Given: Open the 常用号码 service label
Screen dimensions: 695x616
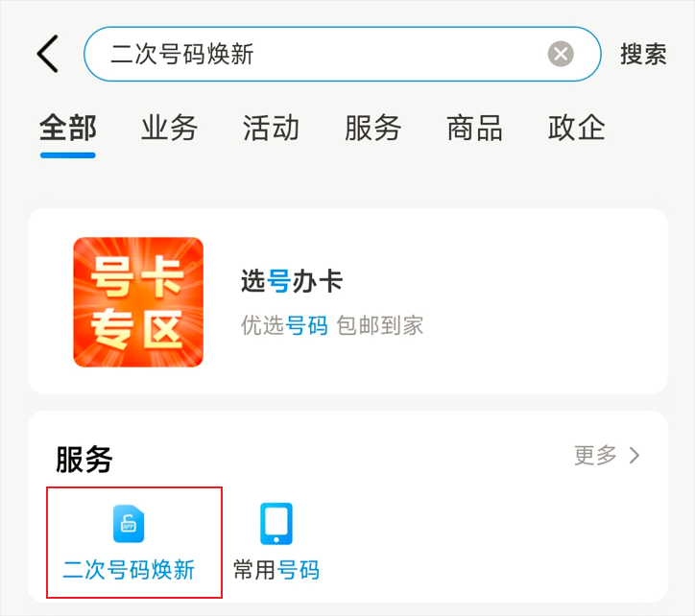Looking at the screenshot, I should 276,571.
